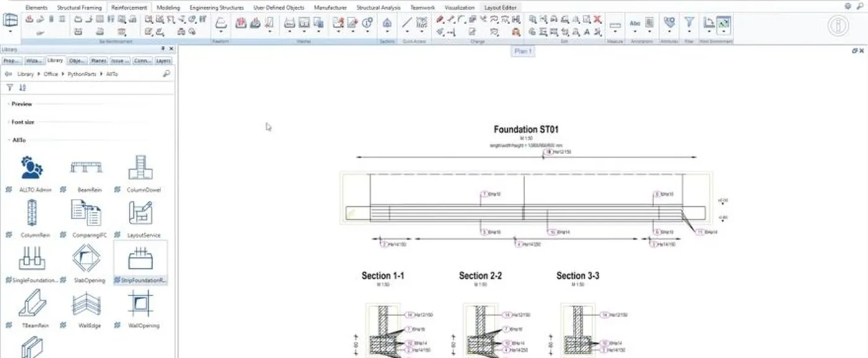
Task: Pick the SingleFoundation reinforcement part
Action: point(32,263)
